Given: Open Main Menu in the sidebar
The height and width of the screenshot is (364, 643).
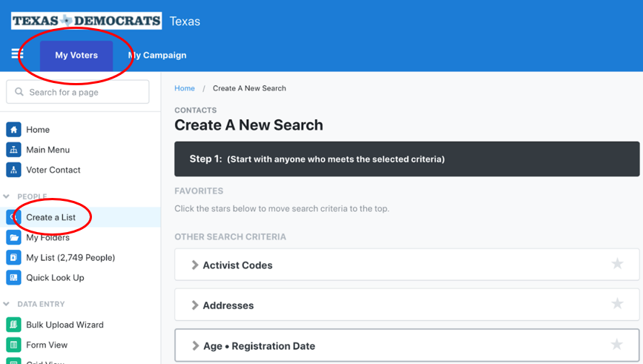Looking at the screenshot, I should coord(48,150).
